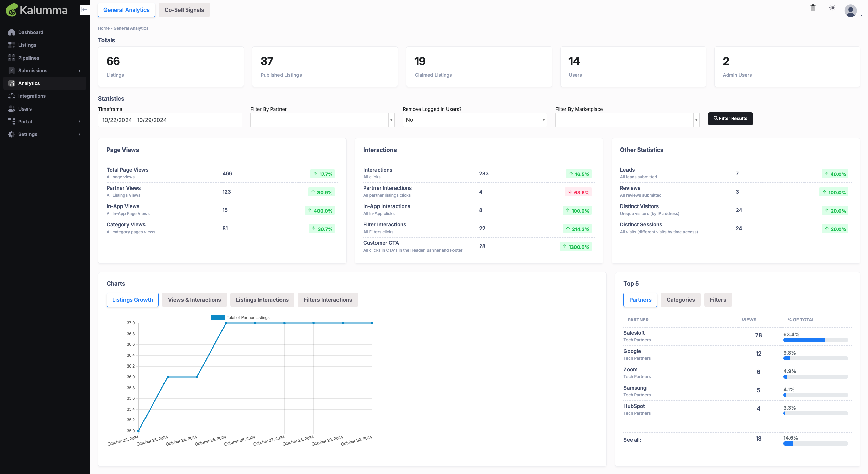Toggle light/dark theme with the sun icon
Image resolution: width=868 pixels, height=474 pixels.
[832, 8]
